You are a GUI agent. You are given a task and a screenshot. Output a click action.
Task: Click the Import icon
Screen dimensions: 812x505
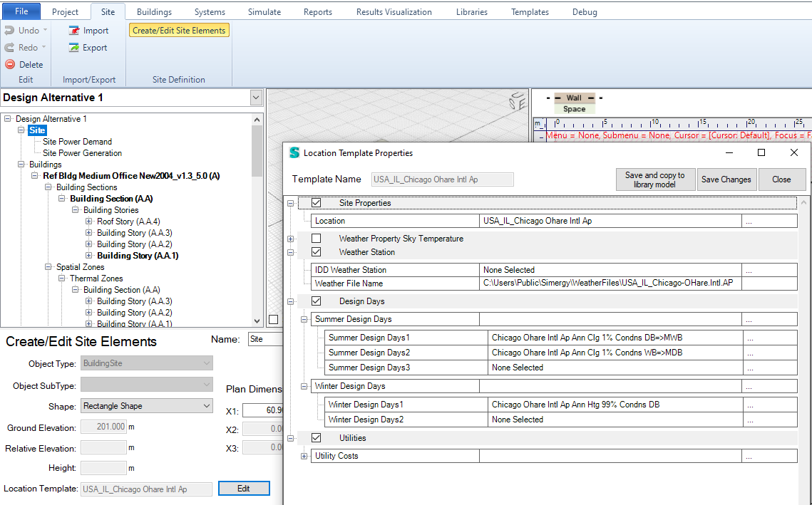pos(75,31)
